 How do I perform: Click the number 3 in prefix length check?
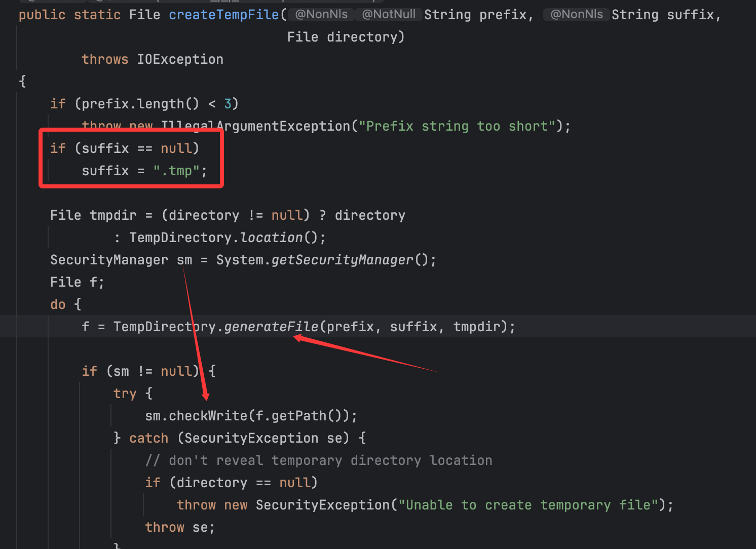[228, 104]
